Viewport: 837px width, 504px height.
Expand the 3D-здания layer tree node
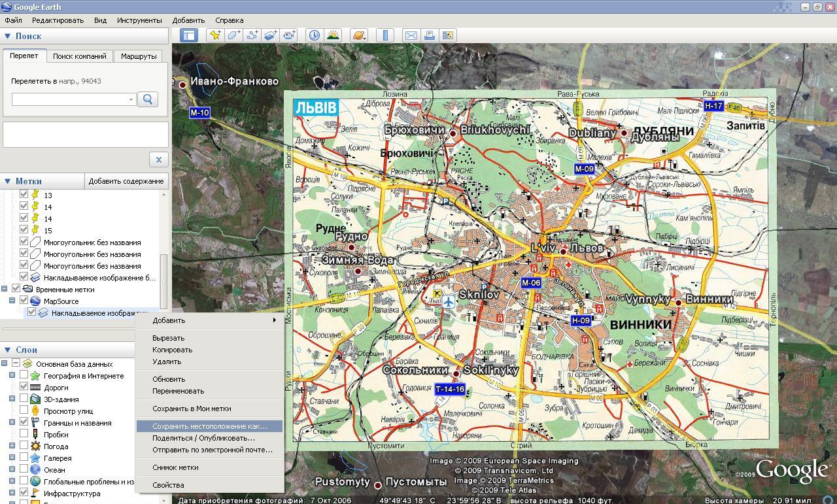(12, 399)
